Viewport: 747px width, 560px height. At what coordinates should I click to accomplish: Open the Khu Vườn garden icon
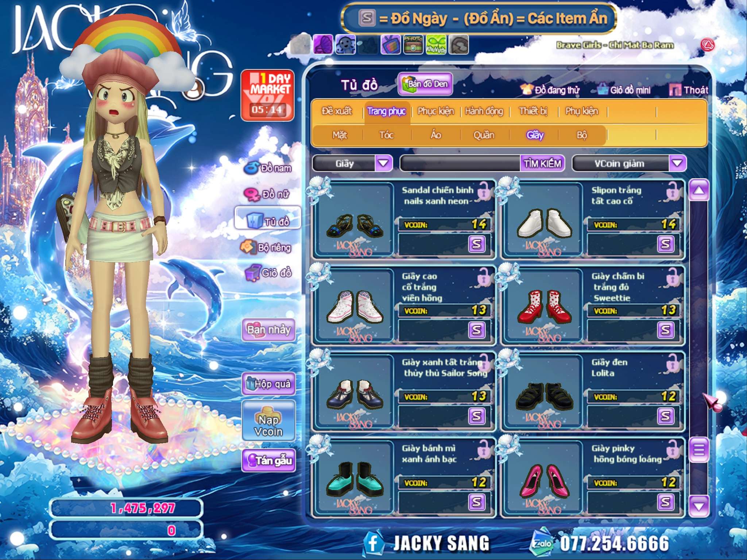pyautogui.click(x=436, y=45)
